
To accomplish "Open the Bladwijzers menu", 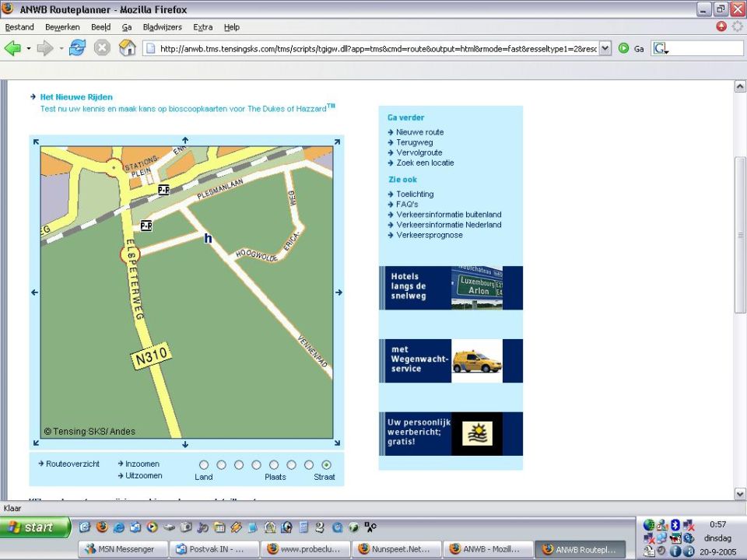I will 163,27.
